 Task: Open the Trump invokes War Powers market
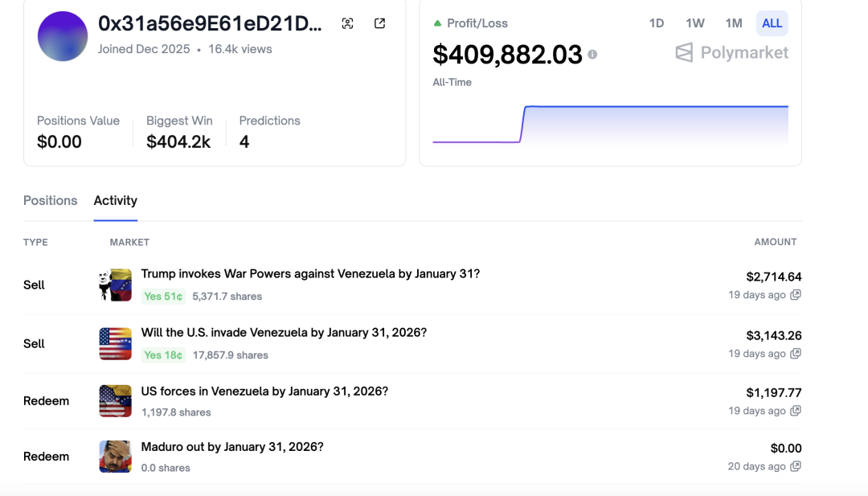pyautogui.click(x=310, y=273)
